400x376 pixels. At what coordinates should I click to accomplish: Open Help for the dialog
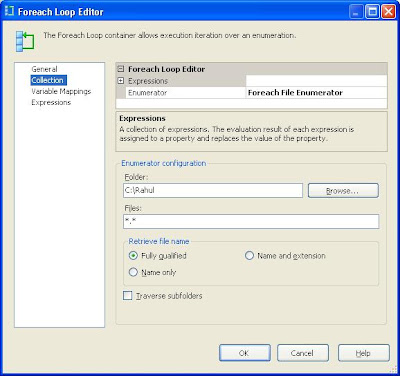(364, 353)
